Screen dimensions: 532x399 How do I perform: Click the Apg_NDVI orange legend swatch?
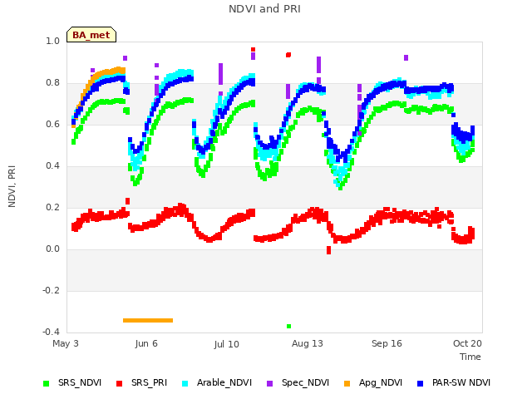click(347, 383)
